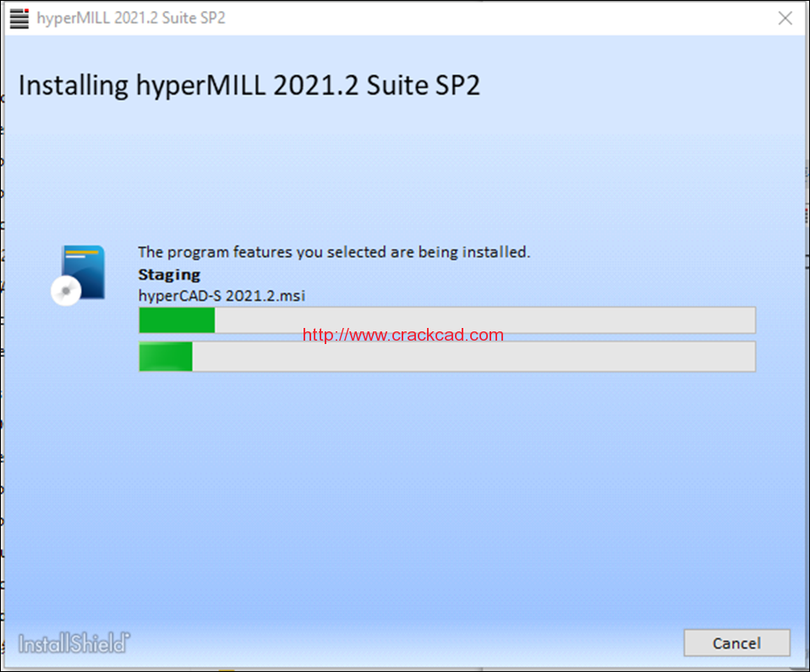This screenshot has height=672, width=810.
Task: Click 2021.2 in the large heading
Action: point(315,85)
